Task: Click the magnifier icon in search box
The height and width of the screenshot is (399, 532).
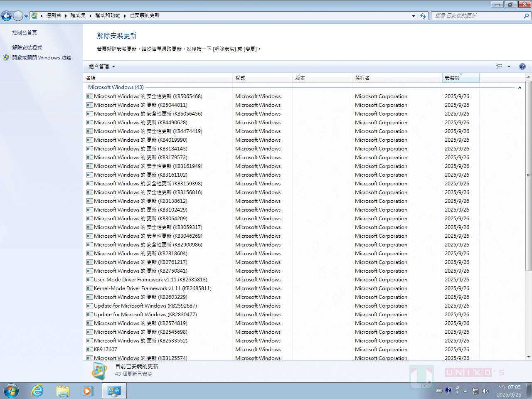Action: 526,16
